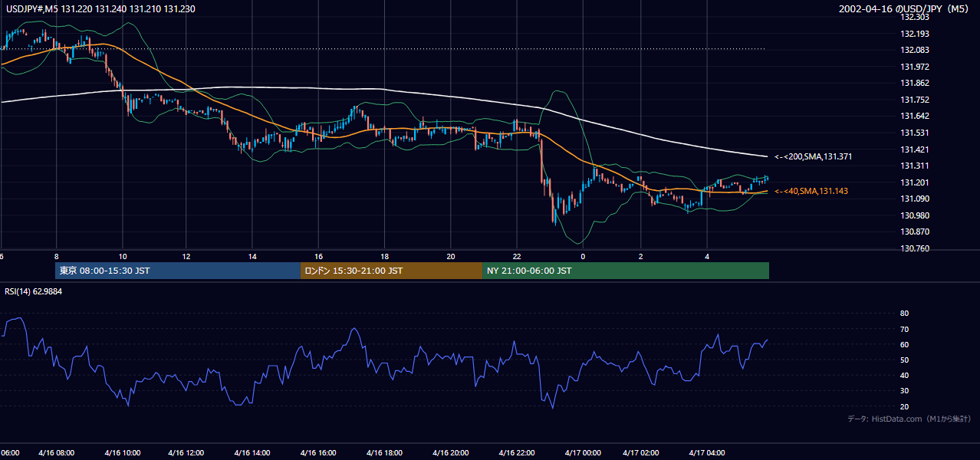
Task: Click the 131.752 price axis label
Action: [915, 100]
